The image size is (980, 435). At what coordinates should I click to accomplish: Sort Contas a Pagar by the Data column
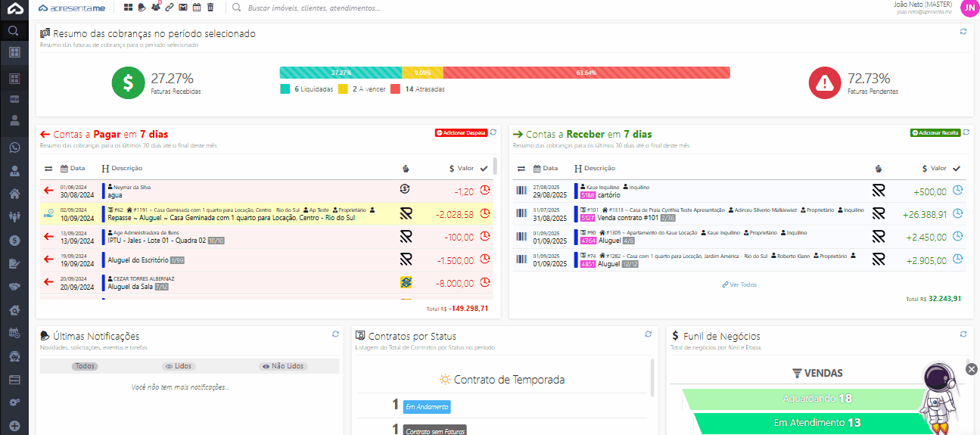[73, 168]
